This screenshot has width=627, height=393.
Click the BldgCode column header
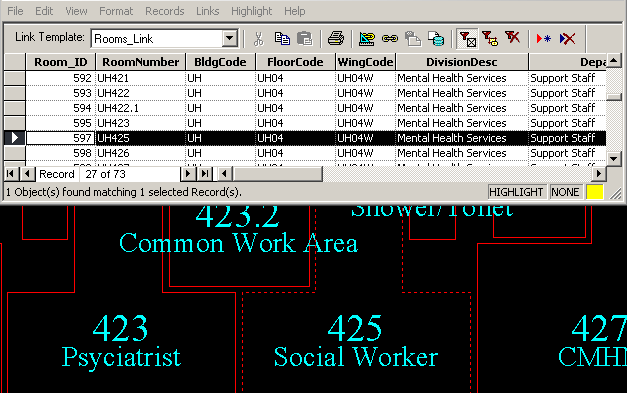point(220,62)
